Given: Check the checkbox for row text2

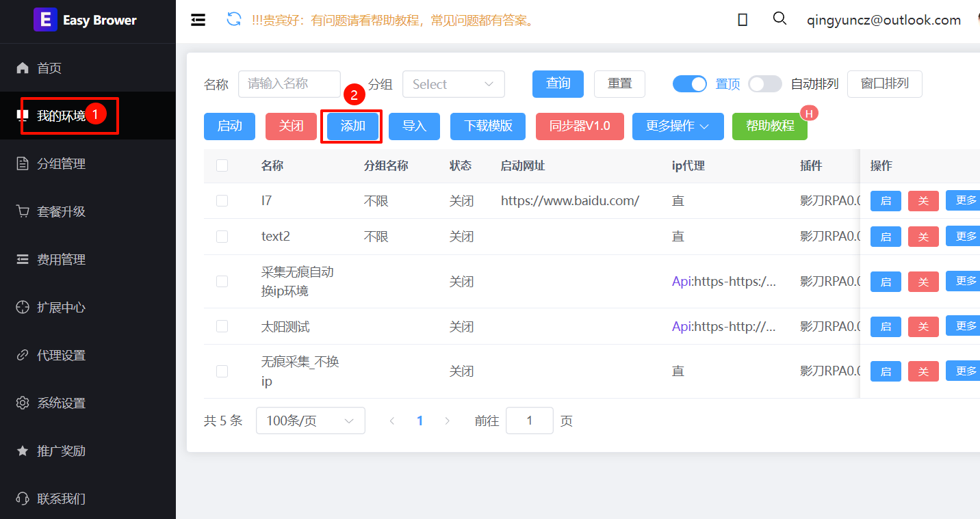Looking at the screenshot, I should point(222,237).
